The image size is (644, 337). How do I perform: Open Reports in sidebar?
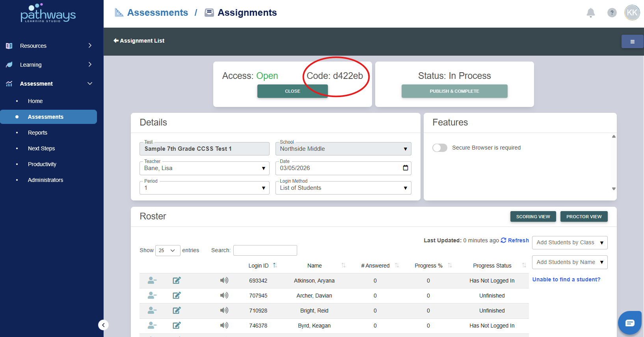[x=37, y=133]
